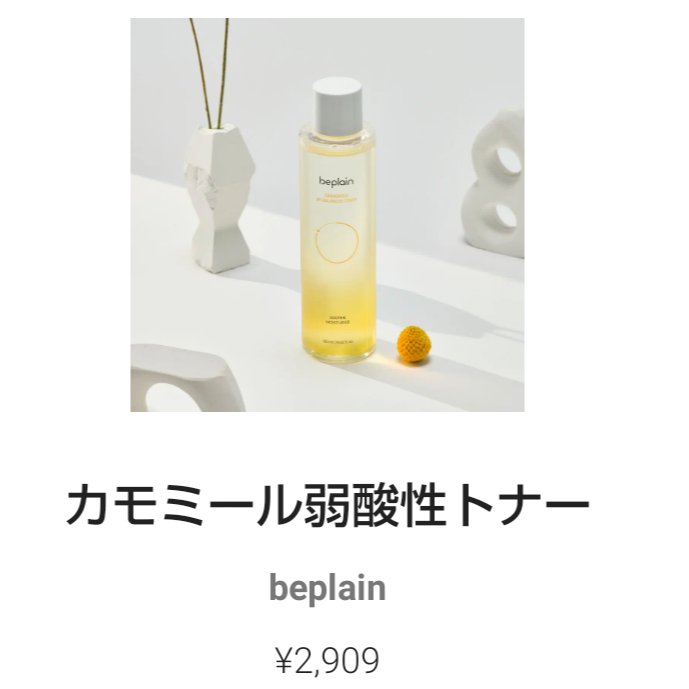Open the beplain toner product image
Screen dimensions: 689x689
[327, 215]
